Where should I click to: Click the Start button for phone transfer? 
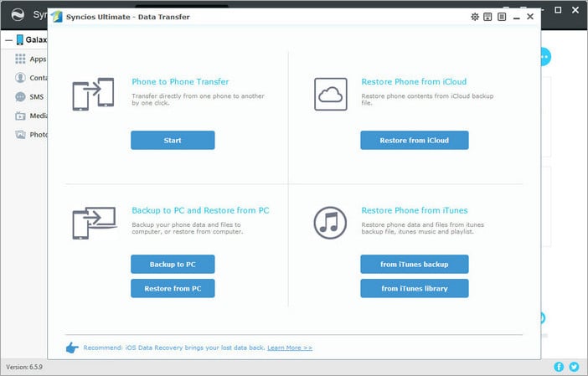click(x=173, y=140)
